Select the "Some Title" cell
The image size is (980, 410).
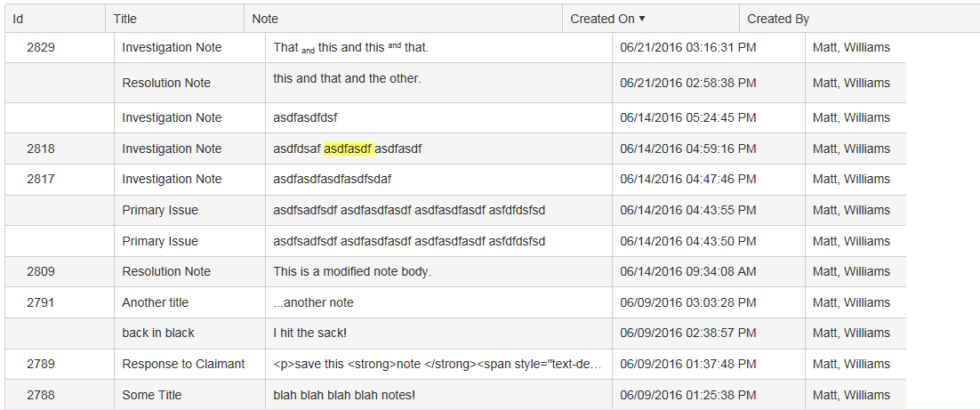(x=152, y=395)
